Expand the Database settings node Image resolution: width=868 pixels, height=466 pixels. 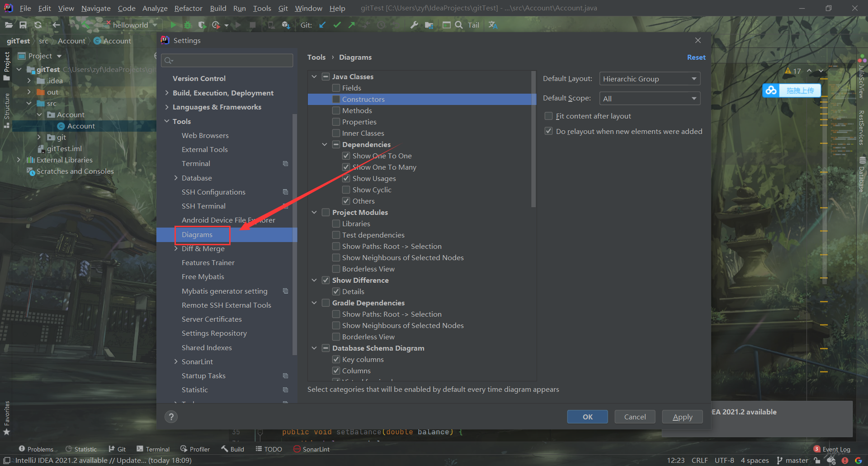coord(176,178)
